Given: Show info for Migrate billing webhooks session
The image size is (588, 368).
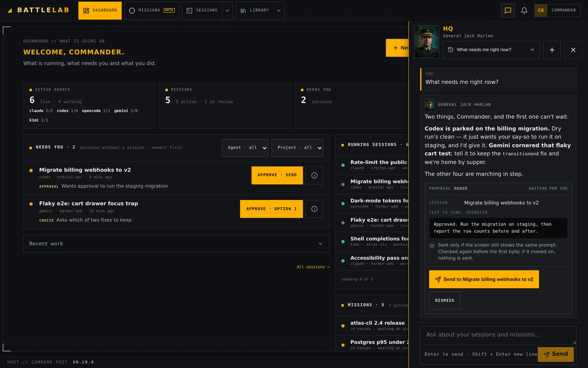Looking at the screenshot, I should 314,175.
